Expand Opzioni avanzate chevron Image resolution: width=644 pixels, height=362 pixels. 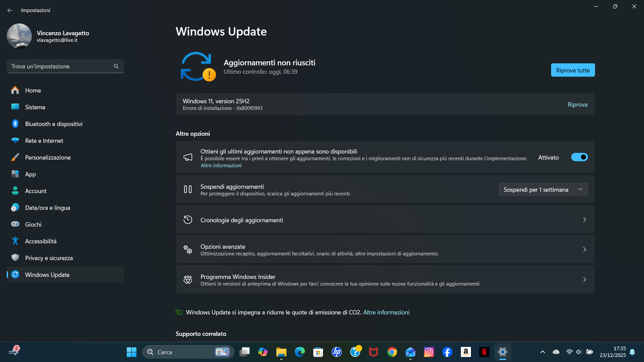(x=584, y=249)
